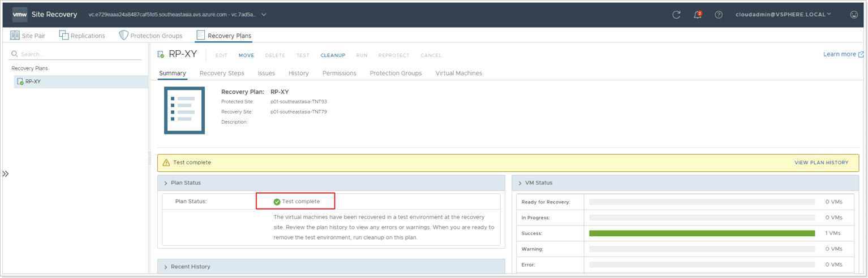Click the RP-XY plan icon in sidebar

click(x=20, y=81)
